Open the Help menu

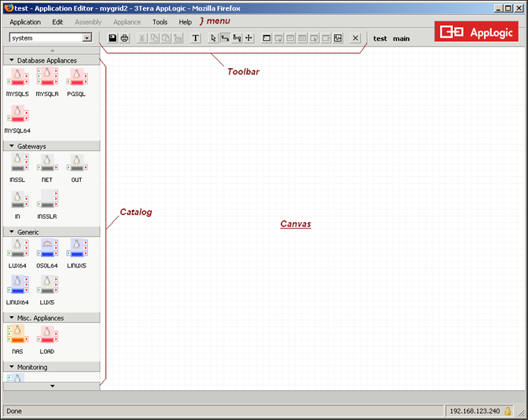click(185, 22)
